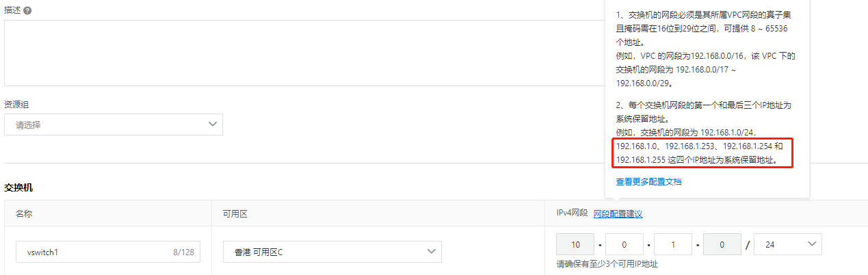Open the 网段配置建议 link
Screen dimensions: 868x275
[618, 213]
